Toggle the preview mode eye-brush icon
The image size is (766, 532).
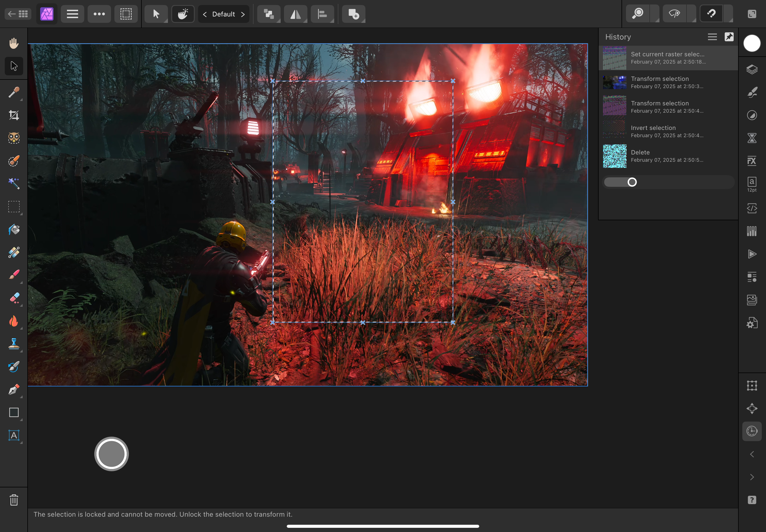point(674,14)
